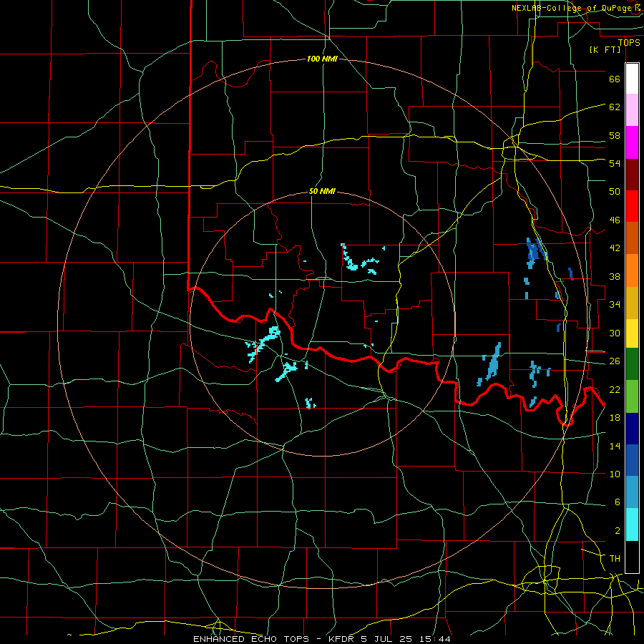
Task: Click the 30 legend scale value
Action: (615, 333)
